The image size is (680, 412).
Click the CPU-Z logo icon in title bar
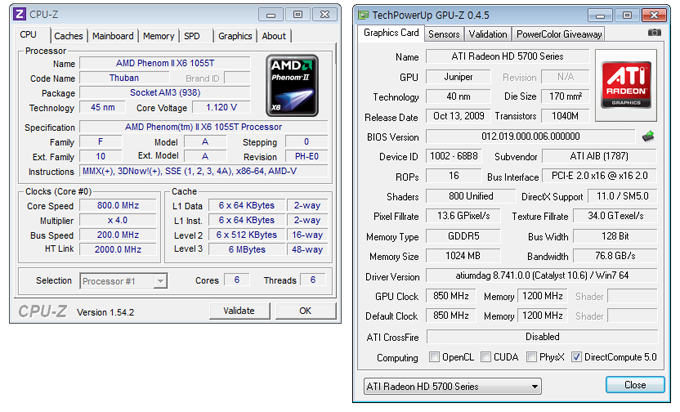pyautogui.click(x=19, y=14)
